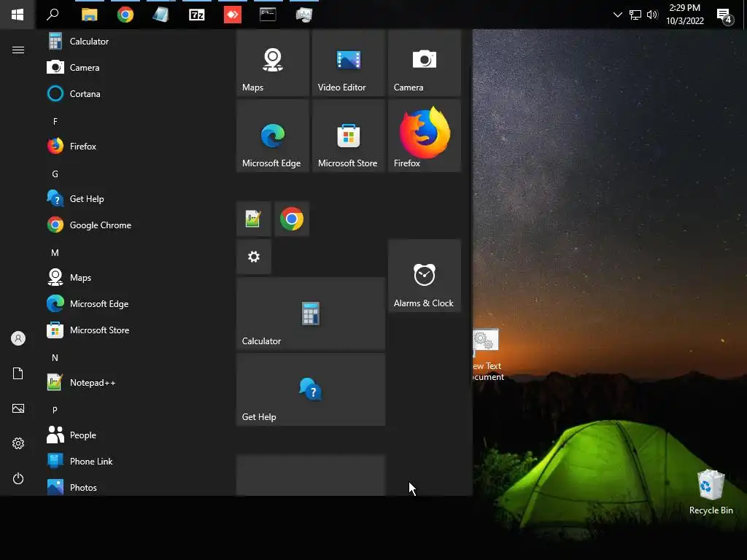Open the small Settings gear tile
The height and width of the screenshot is (560, 747).
coord(253,257)
